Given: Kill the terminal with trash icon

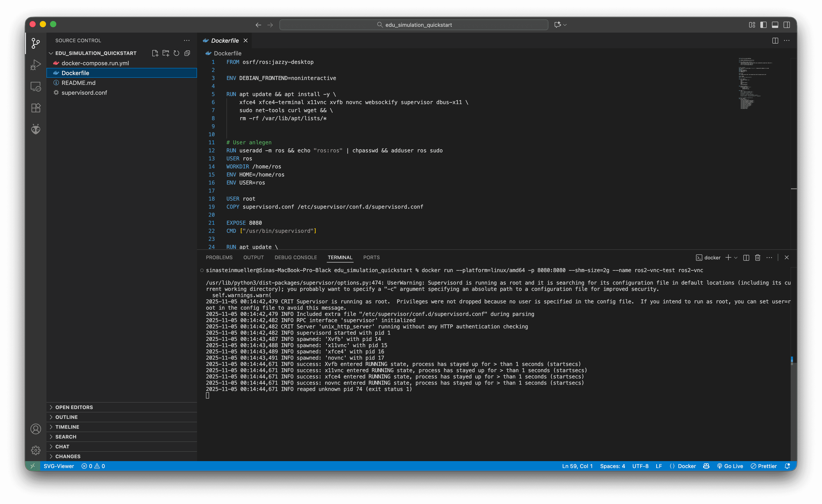Looking at the screenshot, I should pos(758,258).
